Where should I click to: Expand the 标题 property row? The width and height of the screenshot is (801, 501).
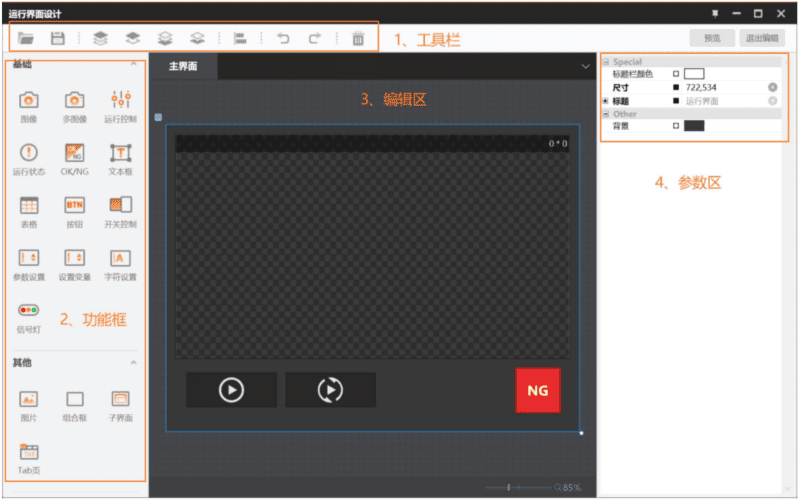click(x=606, y=101)
